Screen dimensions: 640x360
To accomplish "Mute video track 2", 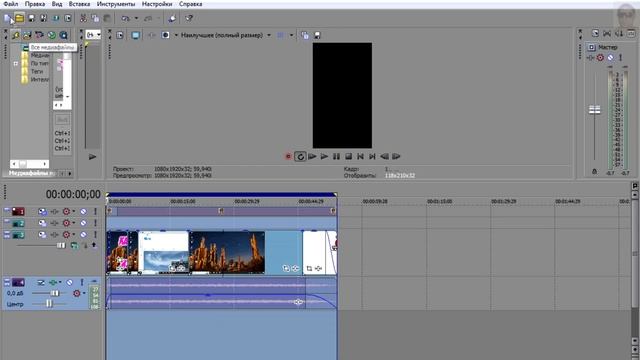I will pos(83,223).
